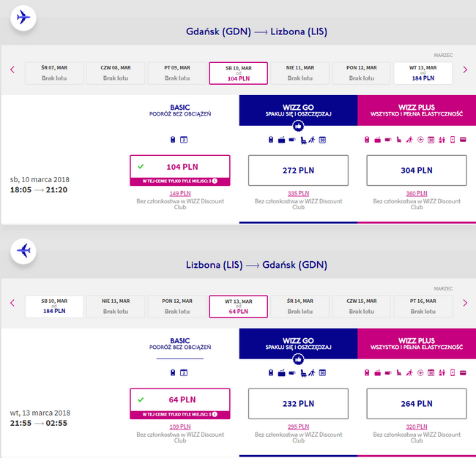Choose return WIZZ GO fare 232 PLN
476x458 pixels.
(298, 404)
